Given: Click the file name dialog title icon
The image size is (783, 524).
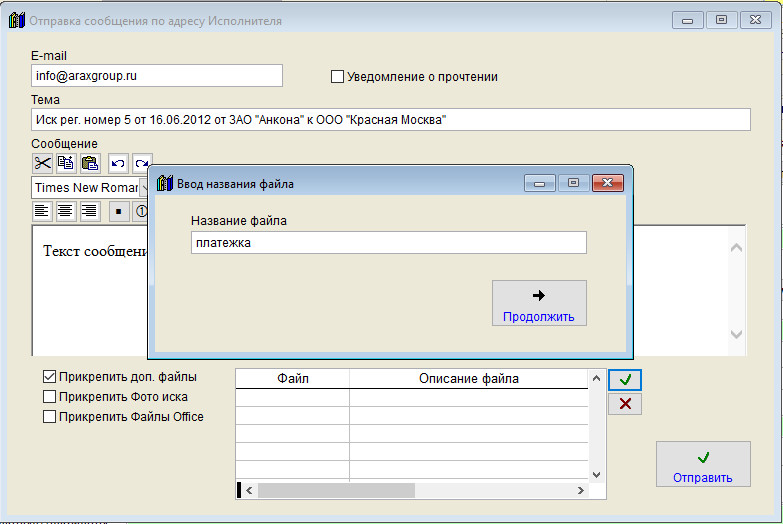Looking at the screenshot, I should 164,183.
